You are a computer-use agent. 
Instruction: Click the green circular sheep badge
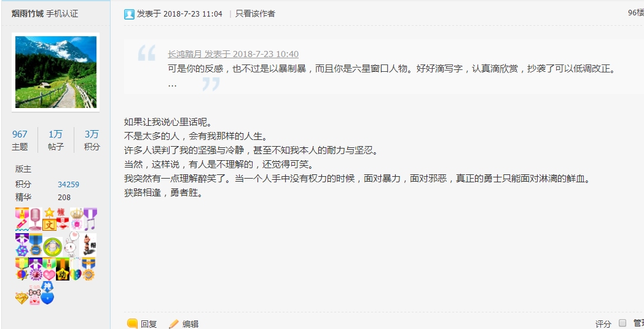53,247
